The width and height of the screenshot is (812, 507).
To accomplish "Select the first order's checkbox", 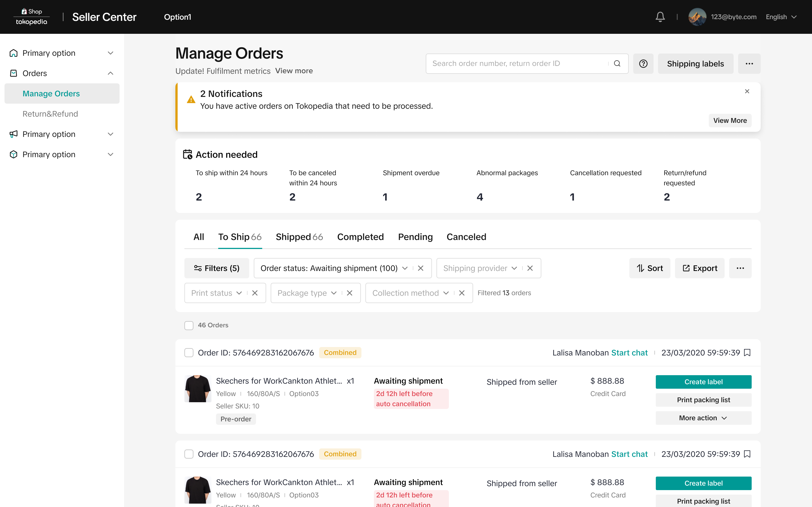I will pos(189,353).
